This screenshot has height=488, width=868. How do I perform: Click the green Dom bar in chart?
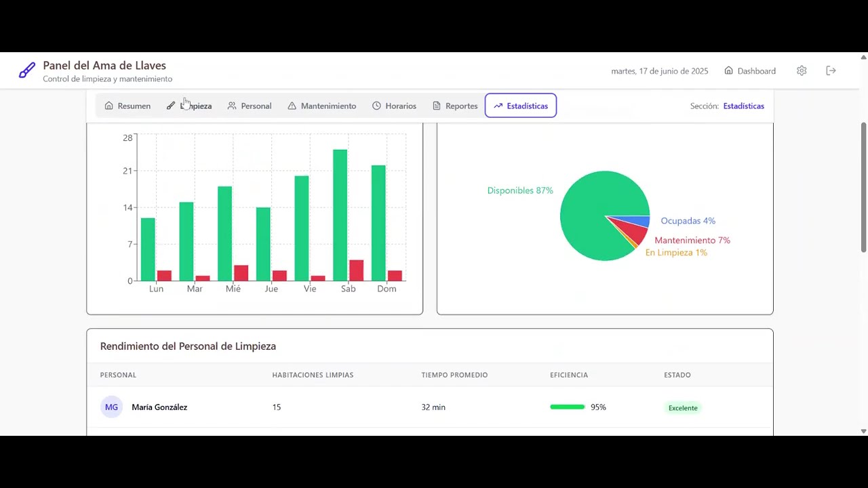point(378,223)
